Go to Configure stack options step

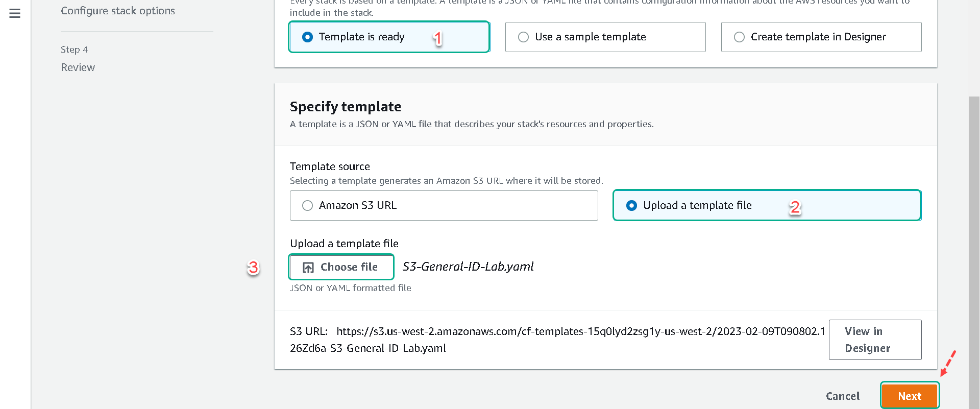click(x=118, y=11)
